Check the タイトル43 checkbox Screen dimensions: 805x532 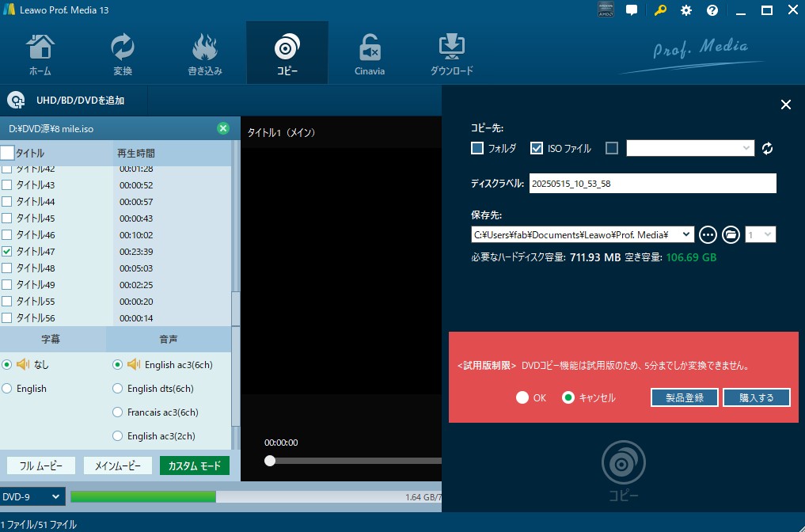click(6, 185)
